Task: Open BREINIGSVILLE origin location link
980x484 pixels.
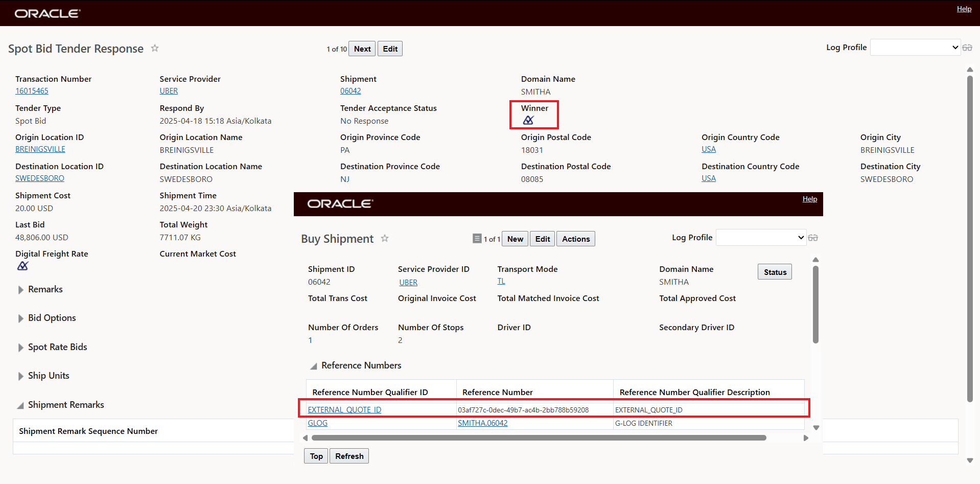Action: pyautogui.click(x=40, y=149)
